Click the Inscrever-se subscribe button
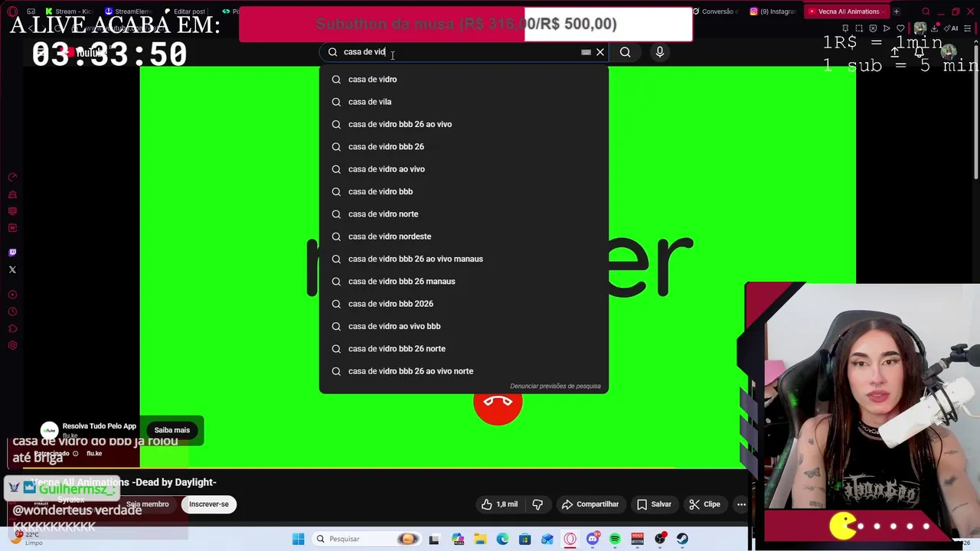This screenshot has width=980, height=551. [209, 504]
